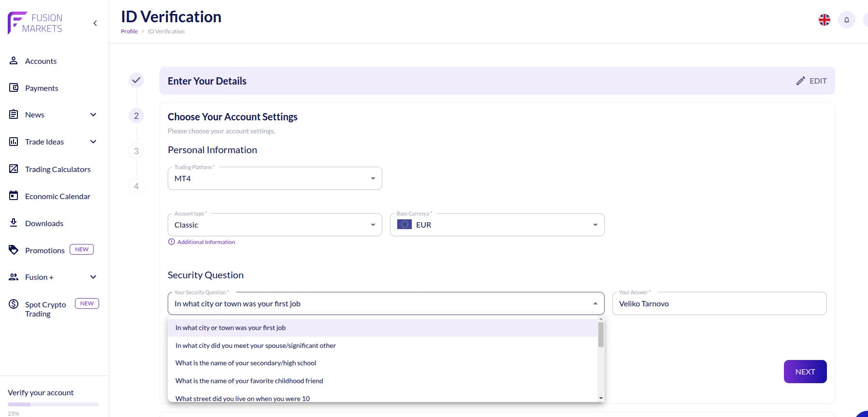Click the Enter Your Details header

(x=207, y=81)
